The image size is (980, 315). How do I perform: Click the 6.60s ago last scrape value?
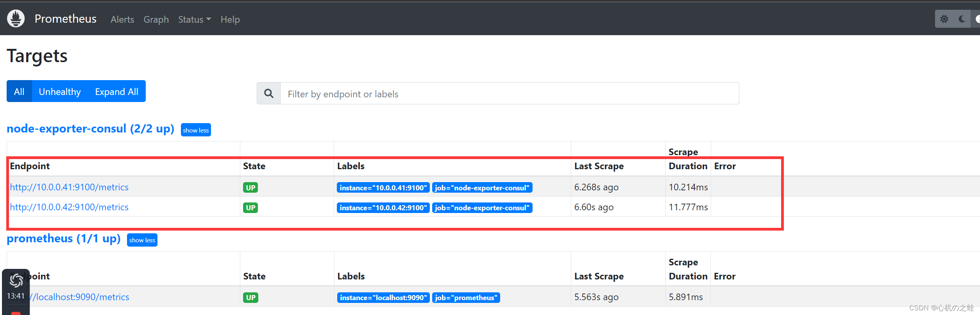(594, 207)
